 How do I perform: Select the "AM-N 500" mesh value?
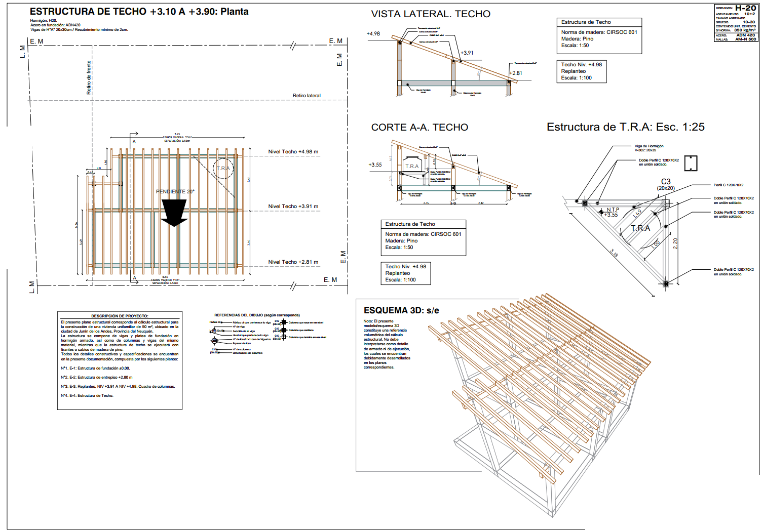tap(746, 39)
